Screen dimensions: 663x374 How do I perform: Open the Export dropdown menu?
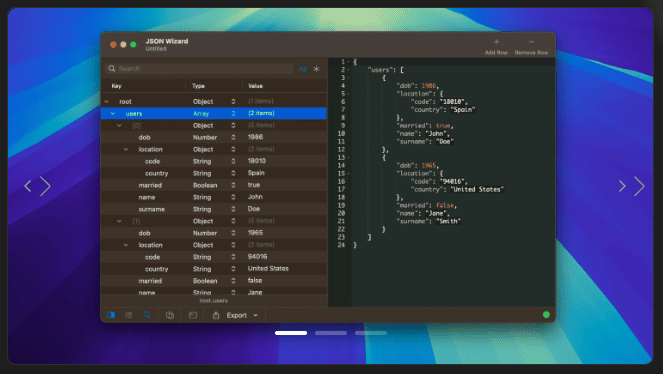[242, 315]
